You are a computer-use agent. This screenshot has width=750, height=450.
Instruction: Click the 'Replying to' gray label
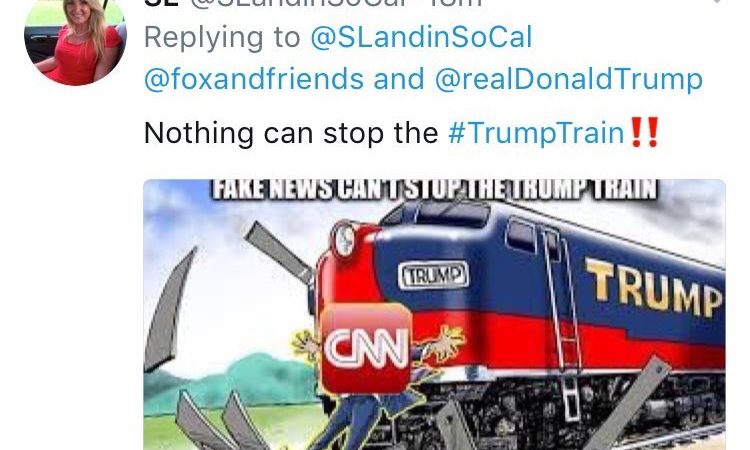(x=222, y=38)
